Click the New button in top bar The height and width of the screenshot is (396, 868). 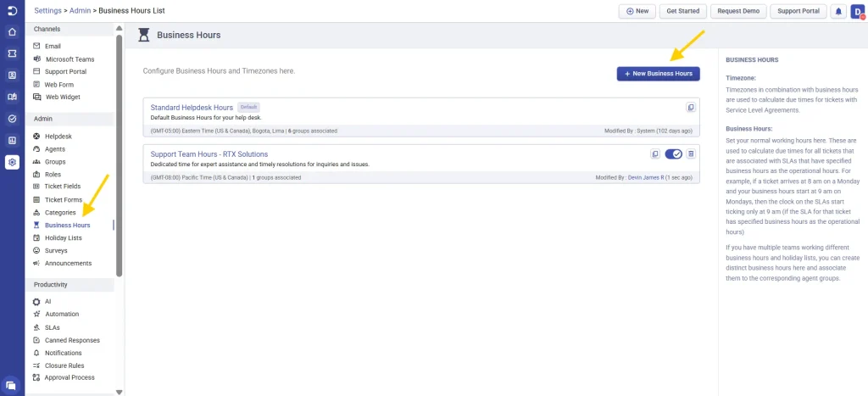tap(637, 11)
